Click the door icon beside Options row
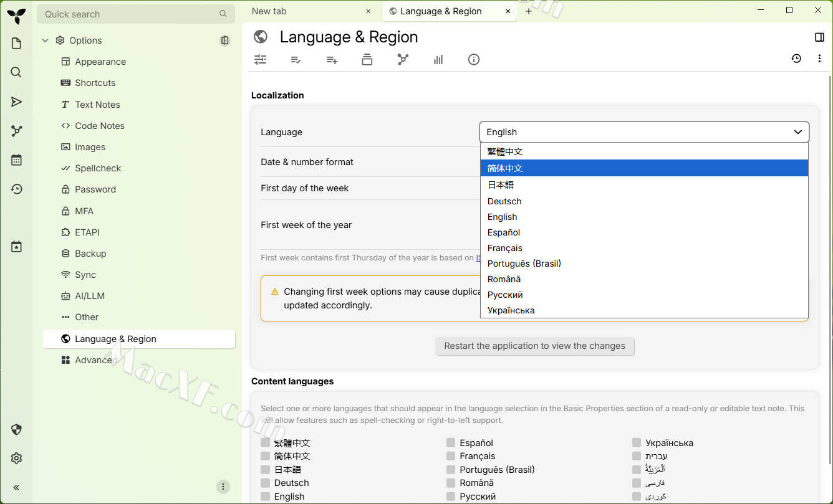This screenshot has height=504, width=833. (224, 40)
